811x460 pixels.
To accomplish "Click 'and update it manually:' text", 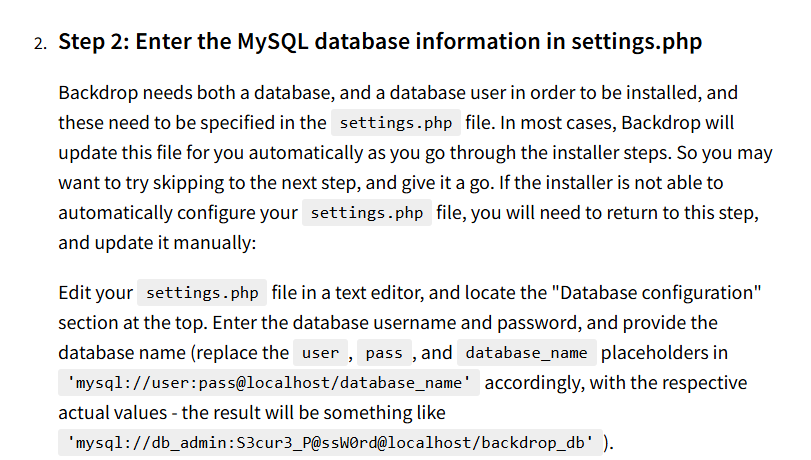I will (x=157, y=243).
